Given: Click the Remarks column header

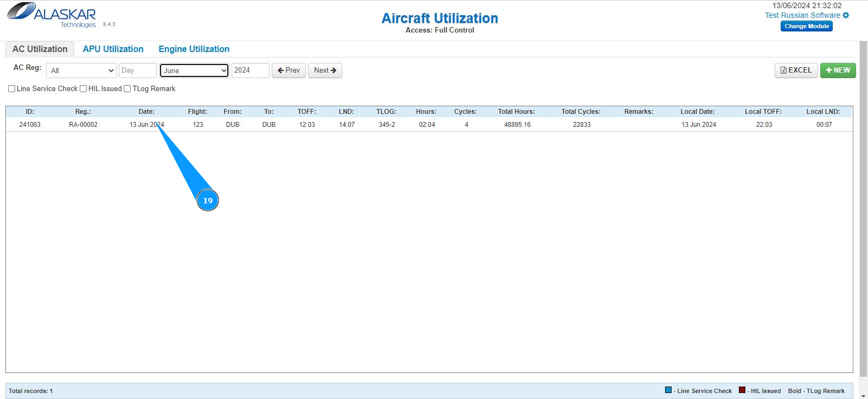Looking at the screenshot, I should tap(639, 112).
